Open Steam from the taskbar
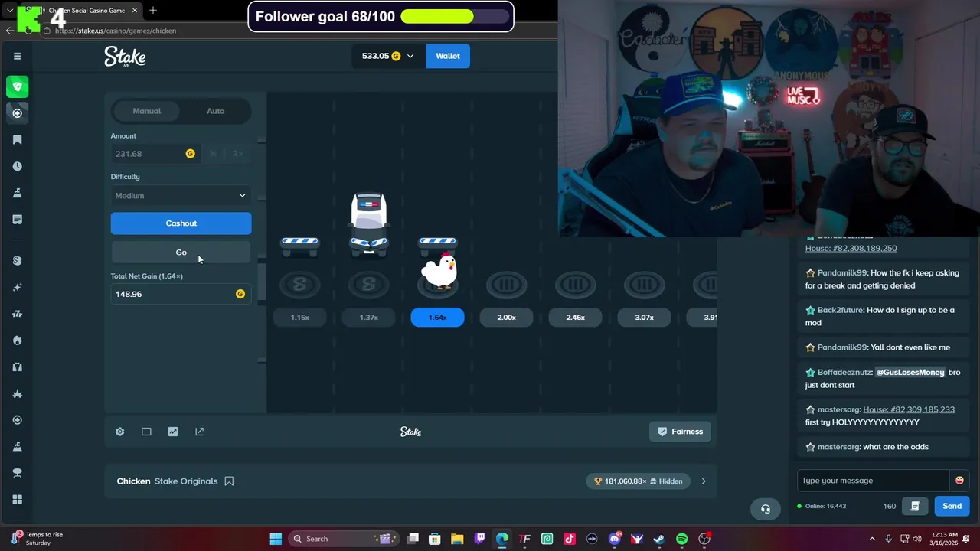The width and height of the screenshot is (980, 551). (659, 539)
